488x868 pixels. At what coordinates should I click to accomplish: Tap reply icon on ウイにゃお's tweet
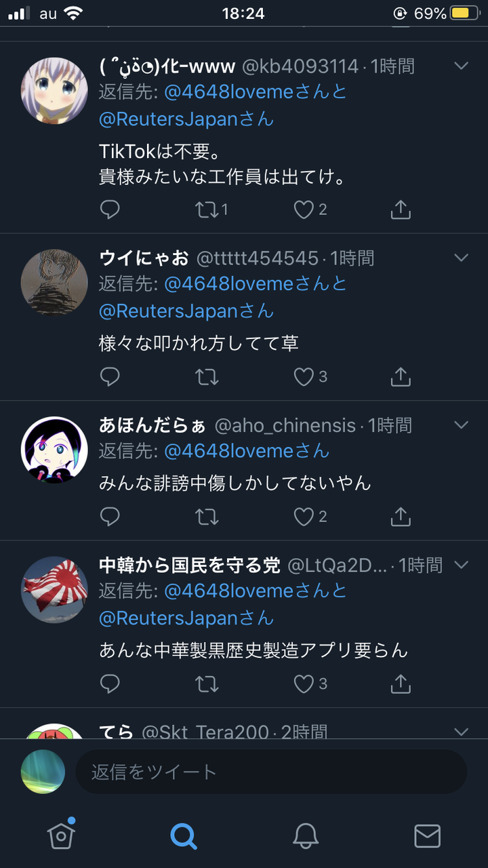click(x=110, y=376)
